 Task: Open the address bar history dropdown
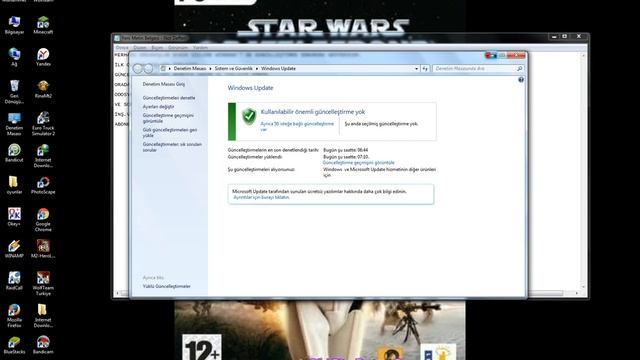pyautogui.click(x=416, y=69)
